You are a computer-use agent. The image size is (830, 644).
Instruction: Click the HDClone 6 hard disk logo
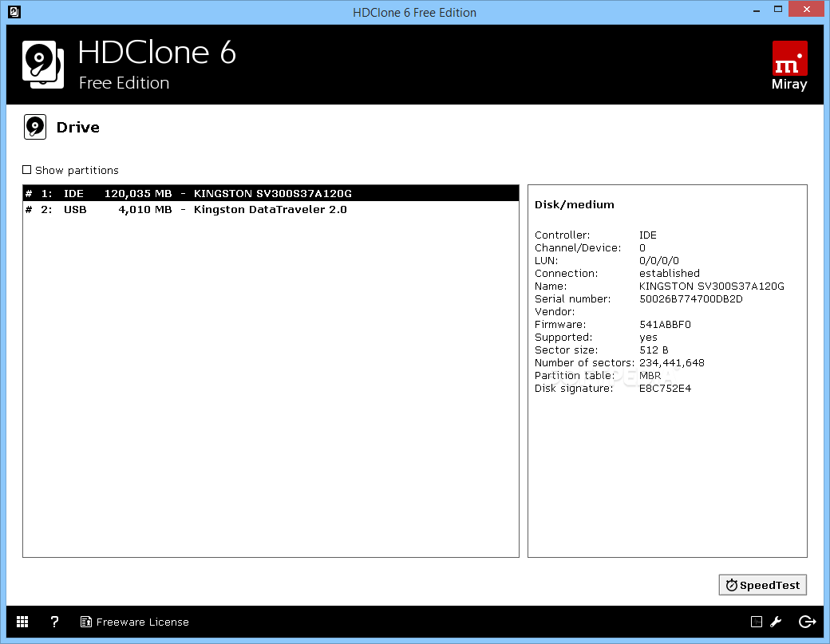pos(43,65)
